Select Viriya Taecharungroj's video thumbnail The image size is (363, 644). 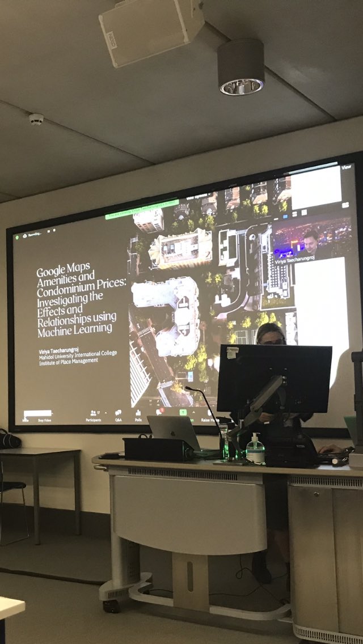(x=312, y=239)
